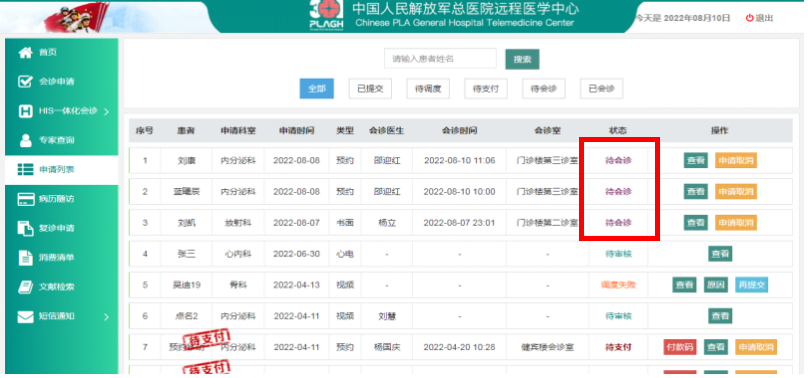The height and width of the screenshot is (378, 808).
Task: Click patient name 刘康
Action: pos(186,161)
